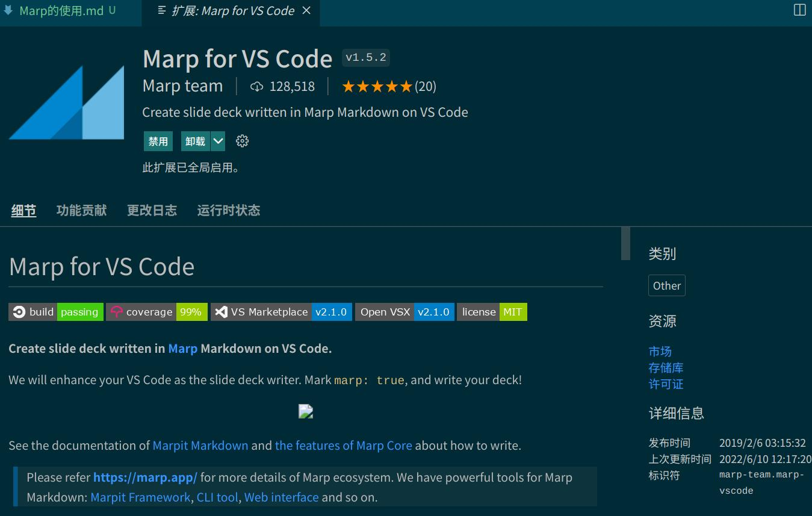Open the CLI tool link

[217, 497]
